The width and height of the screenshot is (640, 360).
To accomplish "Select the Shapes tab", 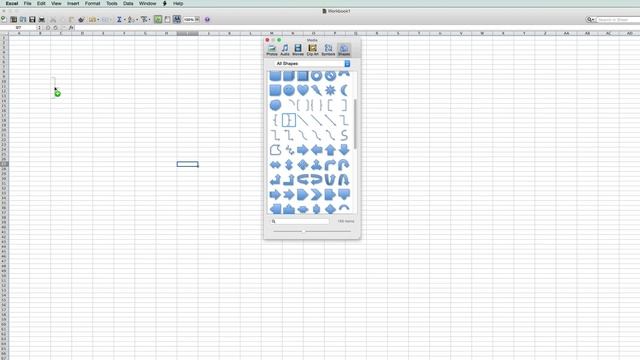I will coord(344,50).
